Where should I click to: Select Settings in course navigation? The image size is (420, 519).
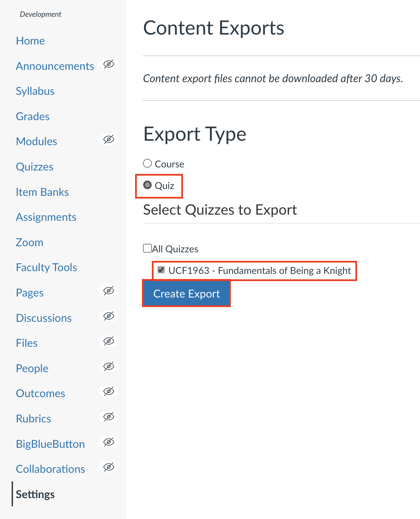pos(35,494)
